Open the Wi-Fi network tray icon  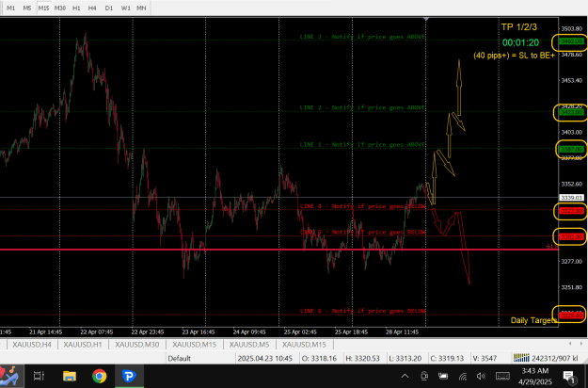(x=463, y=377)
